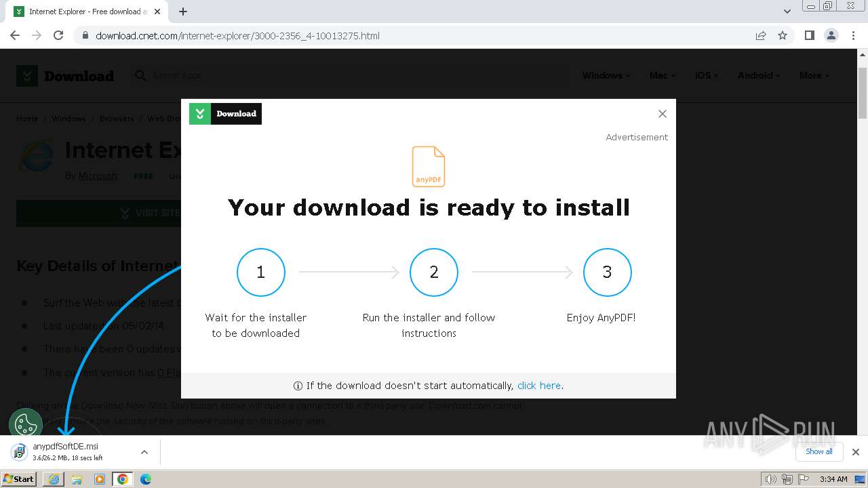Open a new tab

[x=183, y=12]
